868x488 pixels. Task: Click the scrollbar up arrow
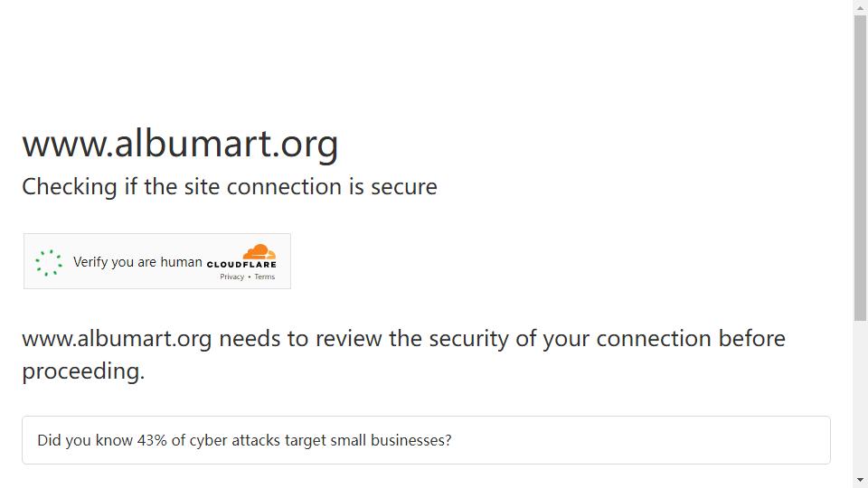pyautogui.click(x=860, y=6)
